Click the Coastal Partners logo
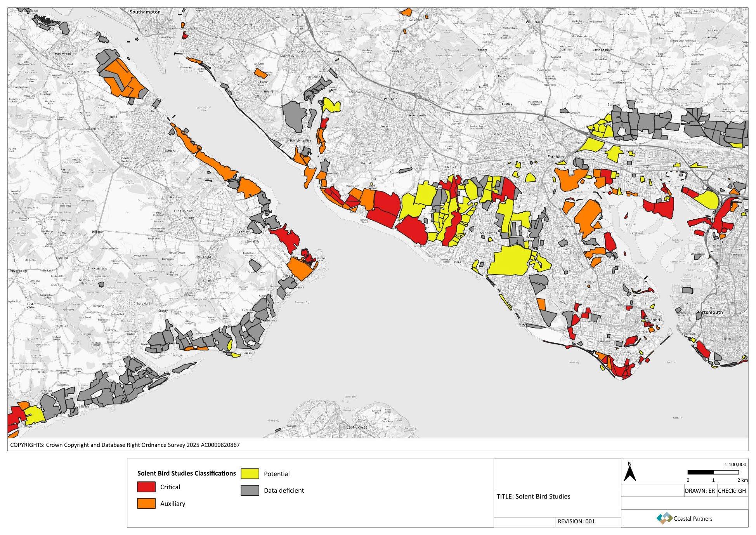The image size is (756, 535). pos(684,518)
